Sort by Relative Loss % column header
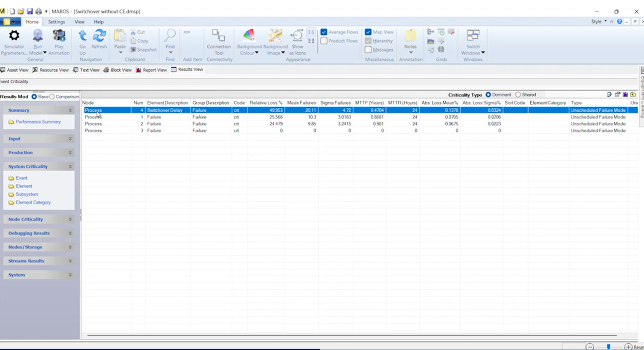644x350 pixels. (266, 103)
